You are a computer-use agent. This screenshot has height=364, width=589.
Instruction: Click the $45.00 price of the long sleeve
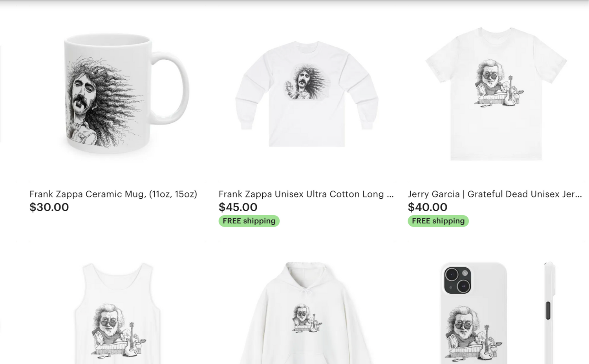pyautogui.click(x=238, y=207)
